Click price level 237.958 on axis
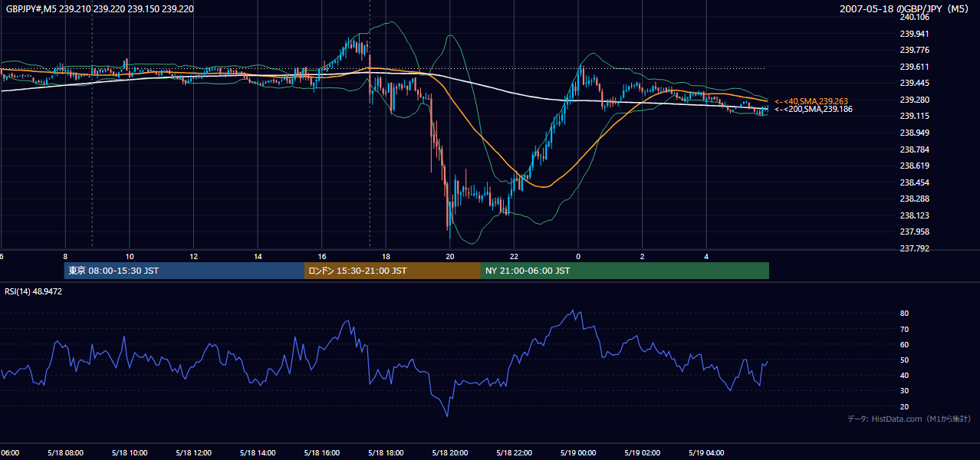 coord(914,232)
